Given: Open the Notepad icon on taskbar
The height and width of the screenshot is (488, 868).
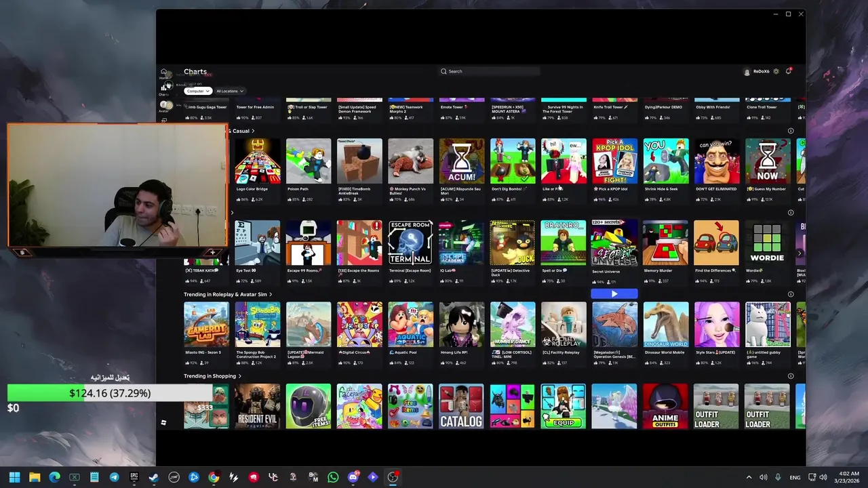Looking at the screenshot, I should point(94,477).
